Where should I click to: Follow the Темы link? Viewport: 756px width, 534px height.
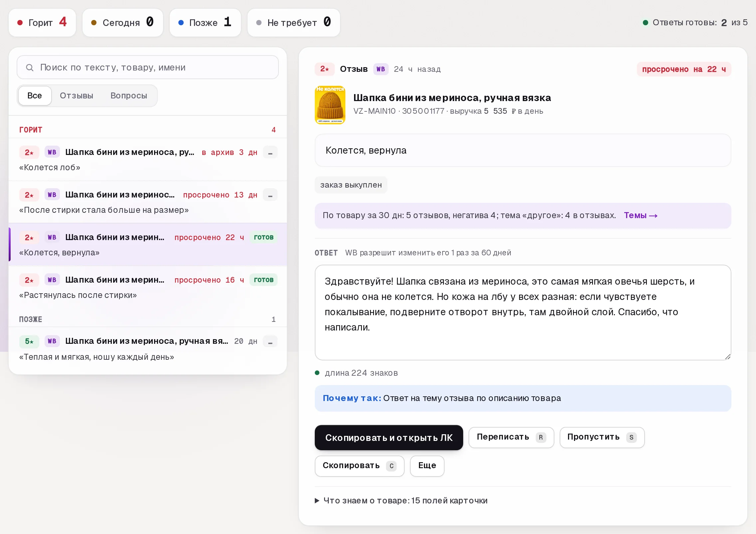click(x=641, y=215)
